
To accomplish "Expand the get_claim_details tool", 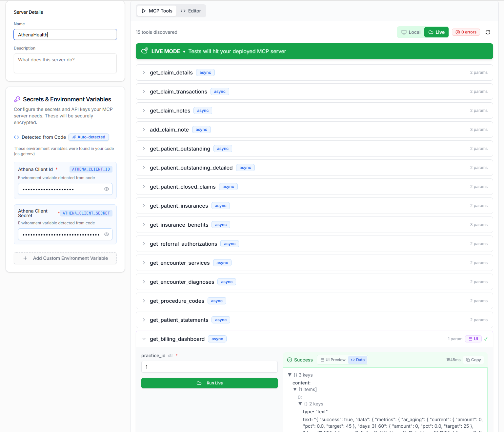I will pos(144,72).
